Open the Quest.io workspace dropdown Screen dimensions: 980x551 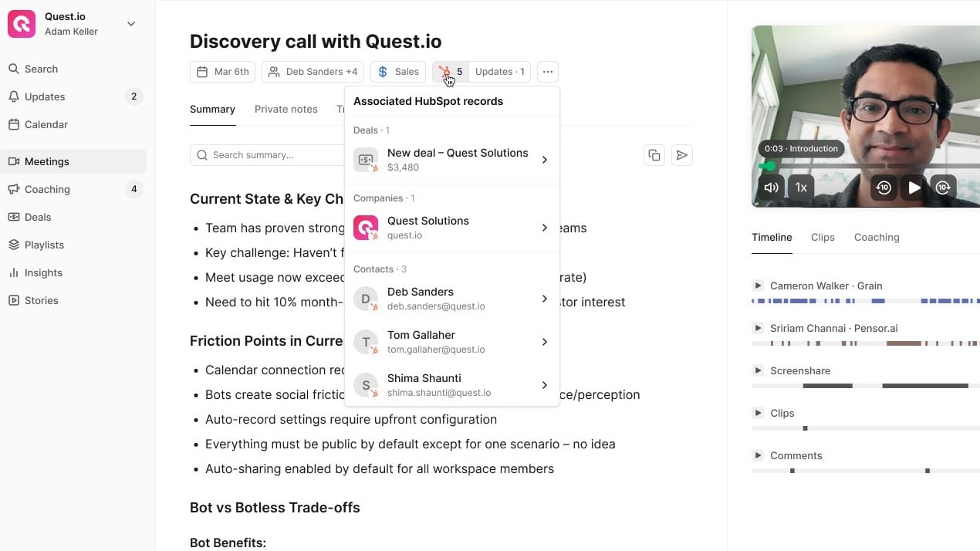[x=131, y=24]
